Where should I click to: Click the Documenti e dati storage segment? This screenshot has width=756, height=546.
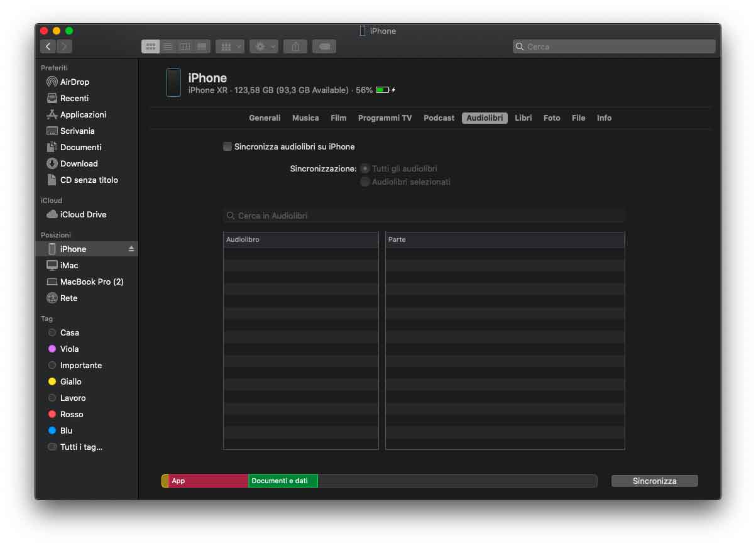click(283, 481)
